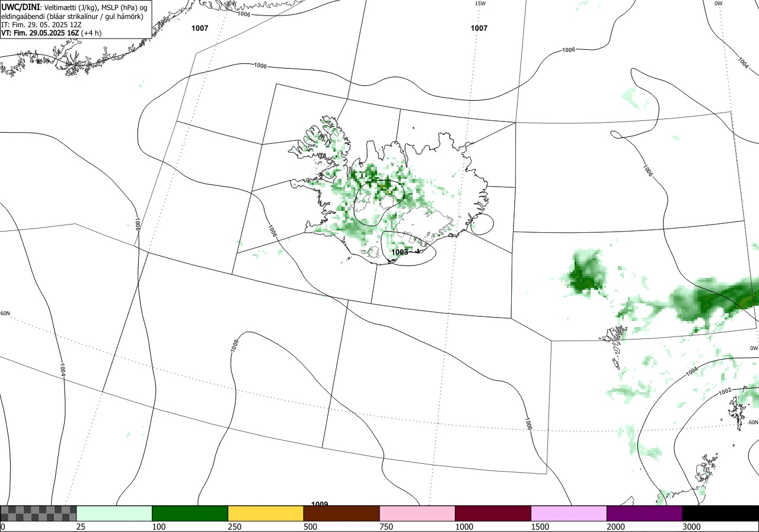
Task: Select the black above-3000 legend swatch
Action: coord(720,513)
